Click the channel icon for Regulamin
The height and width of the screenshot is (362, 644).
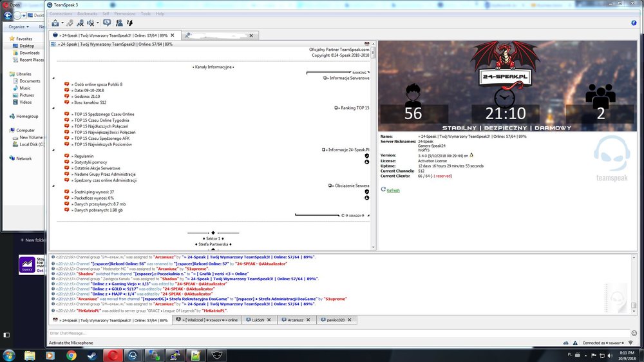[x=66, y=156]
